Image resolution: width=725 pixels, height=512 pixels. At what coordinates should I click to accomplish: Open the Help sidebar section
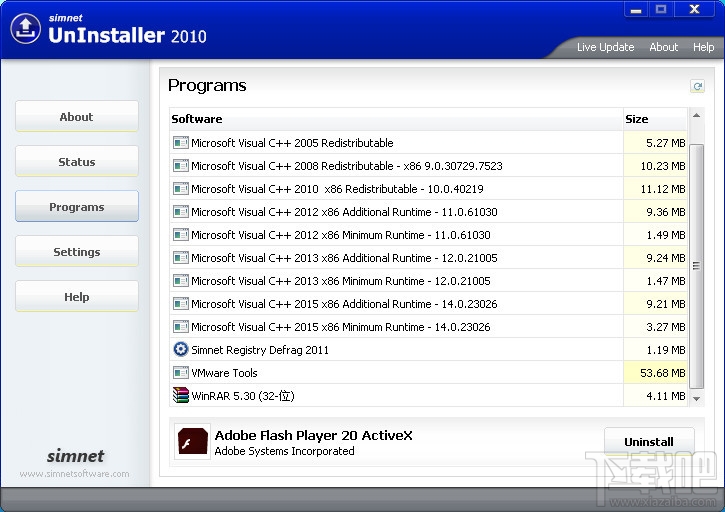(x=77, y=296)
